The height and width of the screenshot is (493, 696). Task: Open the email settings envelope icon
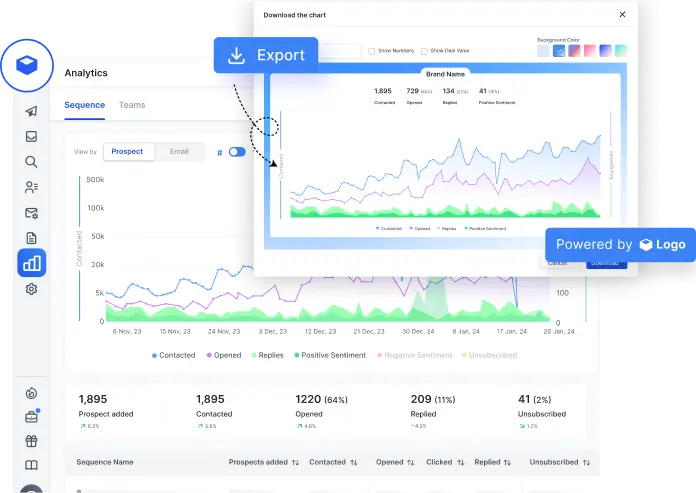pyautogui.click(x=32, y=213)
